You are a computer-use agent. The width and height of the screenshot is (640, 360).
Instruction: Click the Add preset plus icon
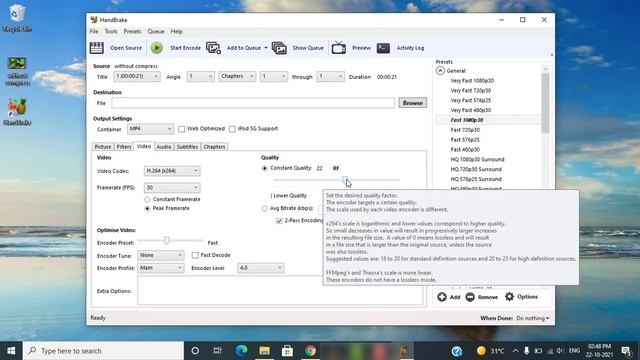point(442,297)
